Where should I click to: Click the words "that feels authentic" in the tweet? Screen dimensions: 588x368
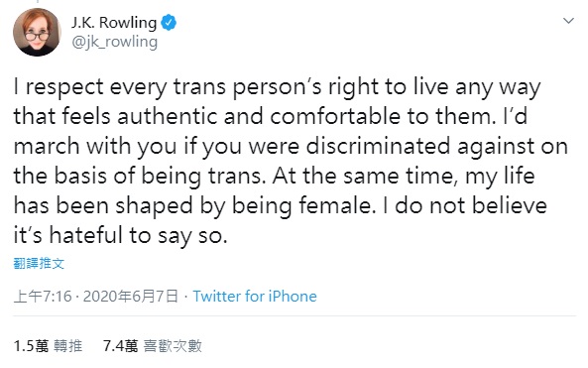tap(115, 117)
